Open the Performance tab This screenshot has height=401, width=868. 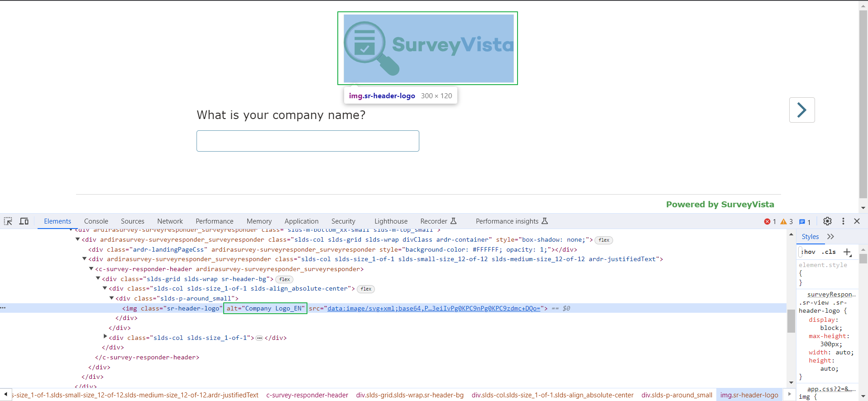215,221
